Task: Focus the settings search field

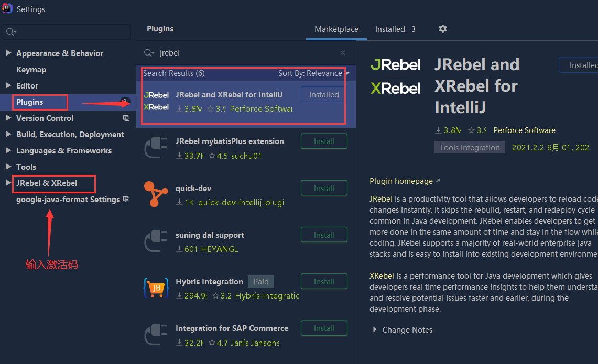Action: (x=67, y=32)
